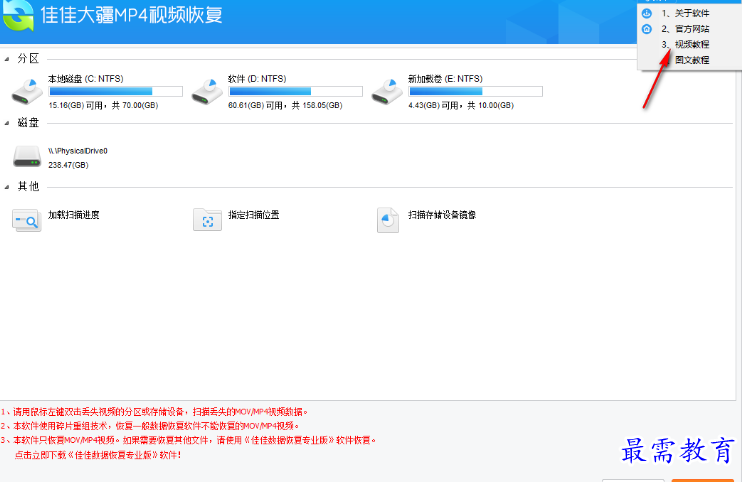Click the second red instruction about fragment reassembly
Screen dimensions: 743x482
(150, 426)
